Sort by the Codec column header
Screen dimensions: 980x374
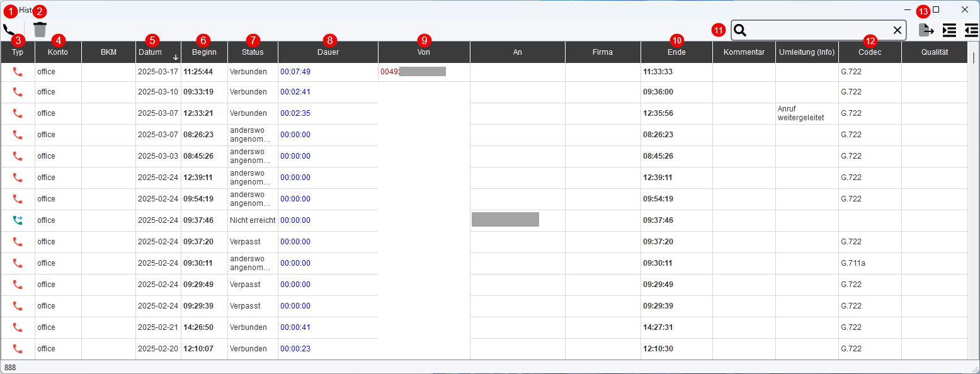(x=870, y=52)
